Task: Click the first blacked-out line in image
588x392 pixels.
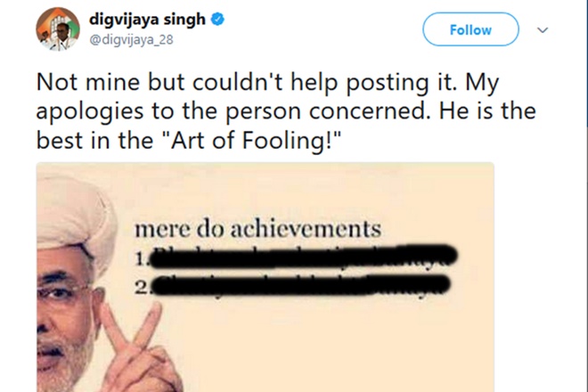Action: pos(303,257)
